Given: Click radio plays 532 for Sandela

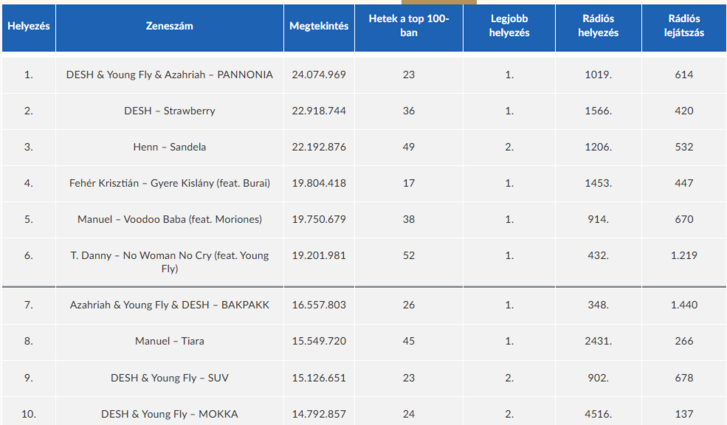Looking at the screenshot, I should click(x=684, y=147).
